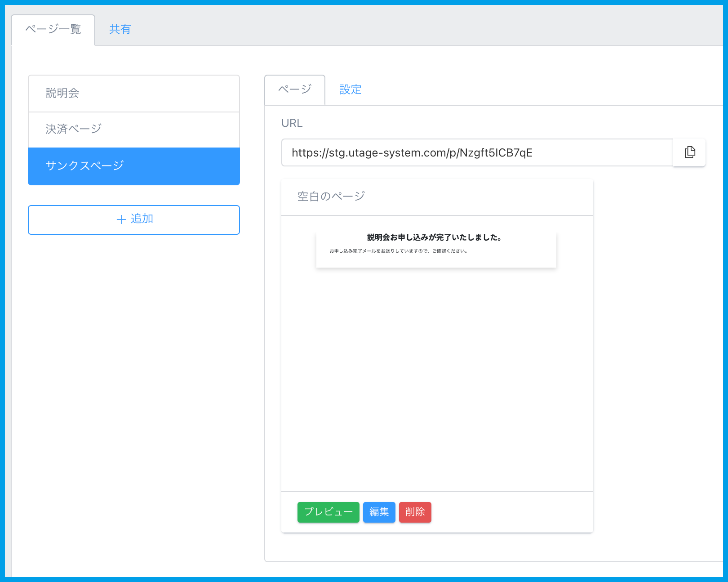Click inside the URL text field
Screen dimensions: 728x582
click(476, 153)
